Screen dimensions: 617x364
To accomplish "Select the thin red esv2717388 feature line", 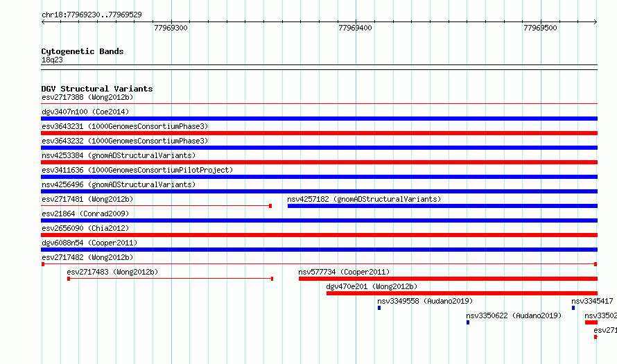I will click(x=319, y=104).
